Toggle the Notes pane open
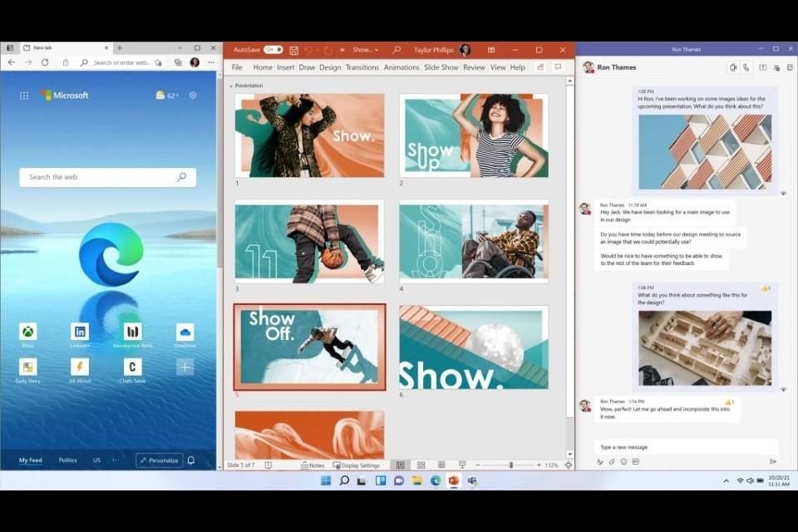The image size is (798, 532). point(312,465)
